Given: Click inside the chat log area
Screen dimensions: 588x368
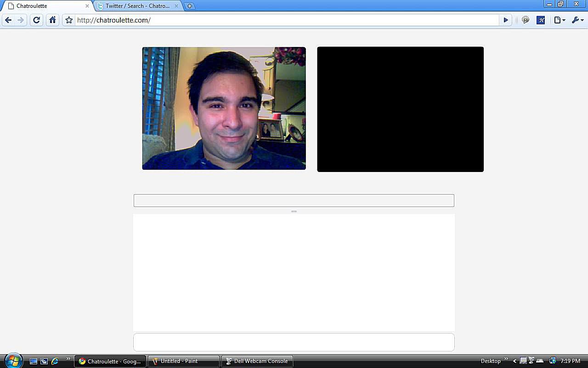Looking at the screenshot, I should click(x=294, y=272).
